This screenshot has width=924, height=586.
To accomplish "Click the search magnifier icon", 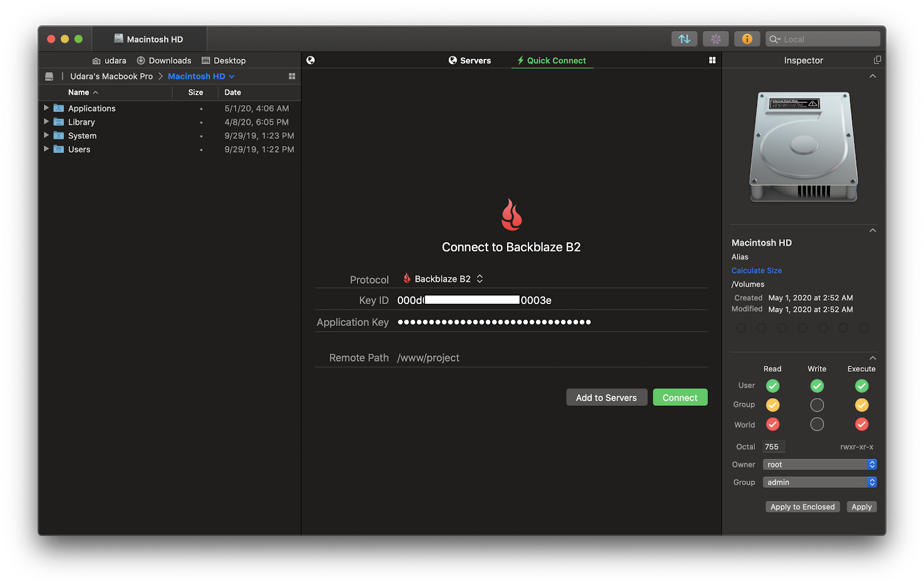I will 774,39.
